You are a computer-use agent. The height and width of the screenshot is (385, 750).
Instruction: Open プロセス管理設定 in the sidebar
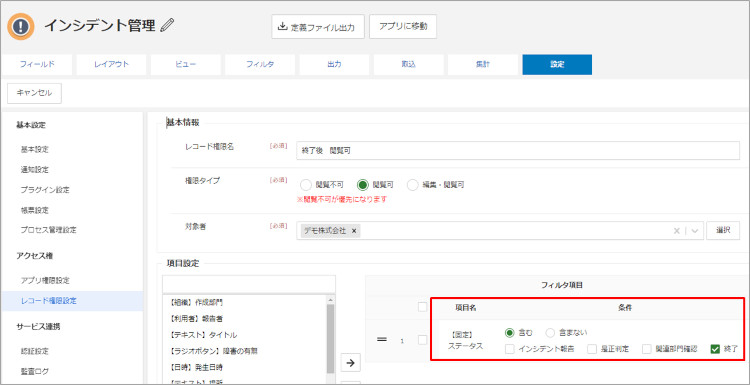click(48, 230)
